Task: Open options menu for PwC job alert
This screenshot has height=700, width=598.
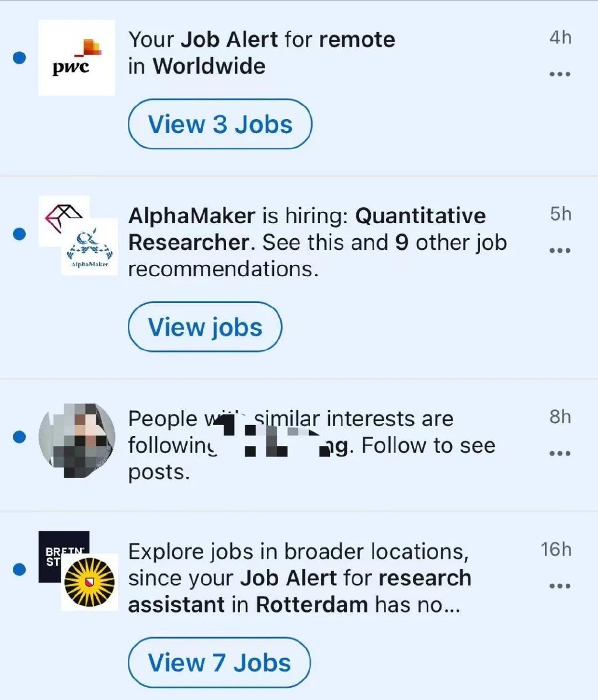Action: pyautogui.click(x=559, y=75)
